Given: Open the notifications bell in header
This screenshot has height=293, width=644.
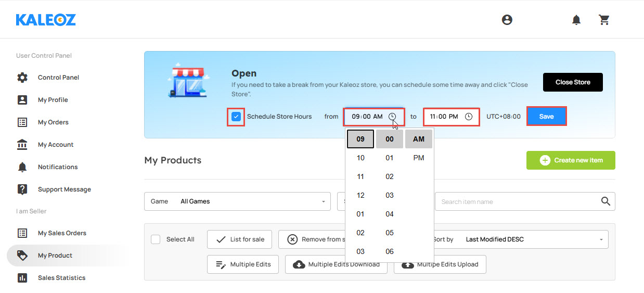Looking at the screenshot, I should pos(576,20).
